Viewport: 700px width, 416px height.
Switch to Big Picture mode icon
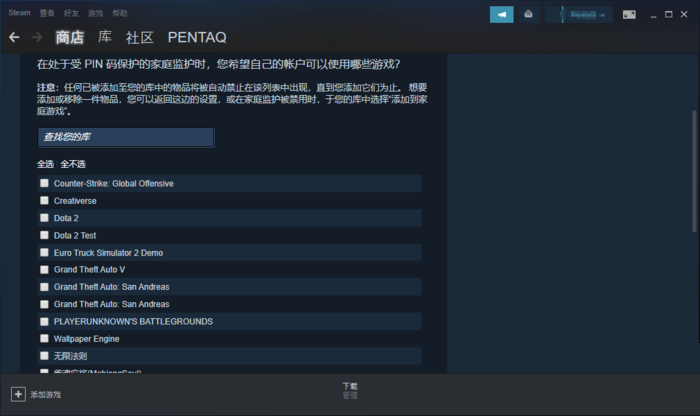(x=629, y=14)
